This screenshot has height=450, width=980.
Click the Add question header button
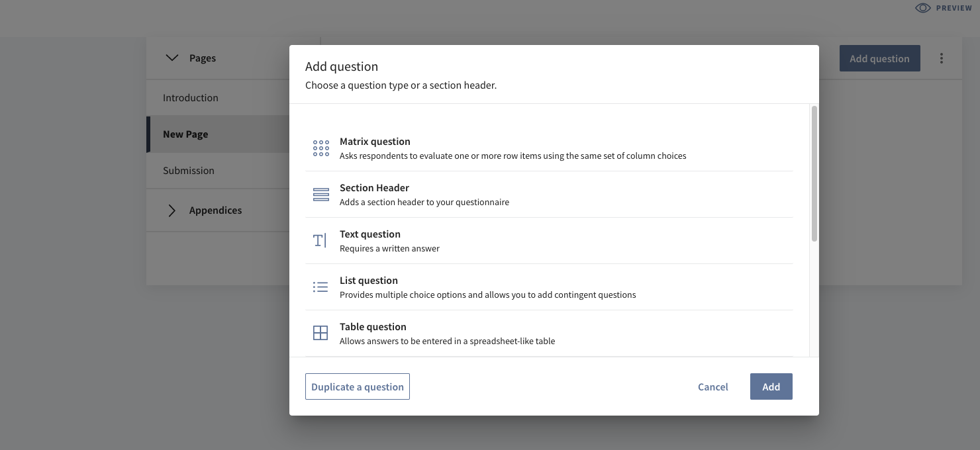[x=879, y=59]
